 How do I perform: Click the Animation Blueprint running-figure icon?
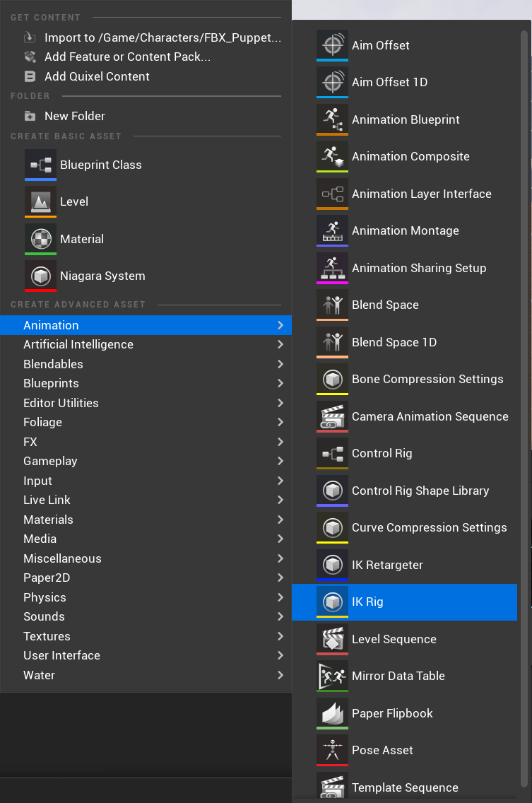[332, 119]
